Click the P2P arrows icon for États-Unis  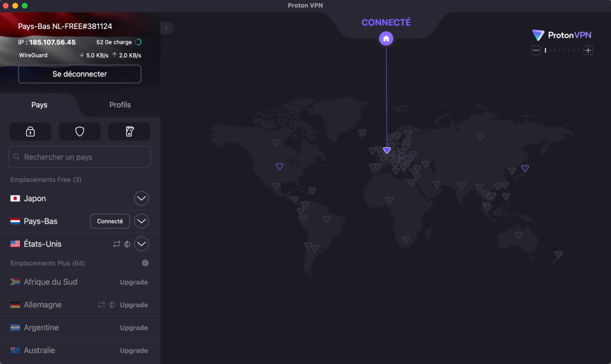pos(117,244)
